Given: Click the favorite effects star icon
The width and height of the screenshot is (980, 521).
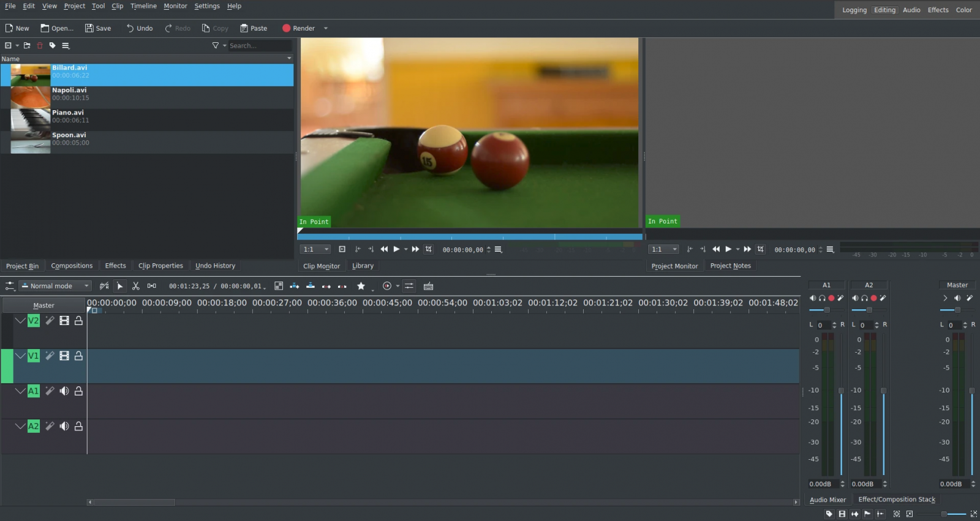Looking at the screenshot, I should coord(361,286).
